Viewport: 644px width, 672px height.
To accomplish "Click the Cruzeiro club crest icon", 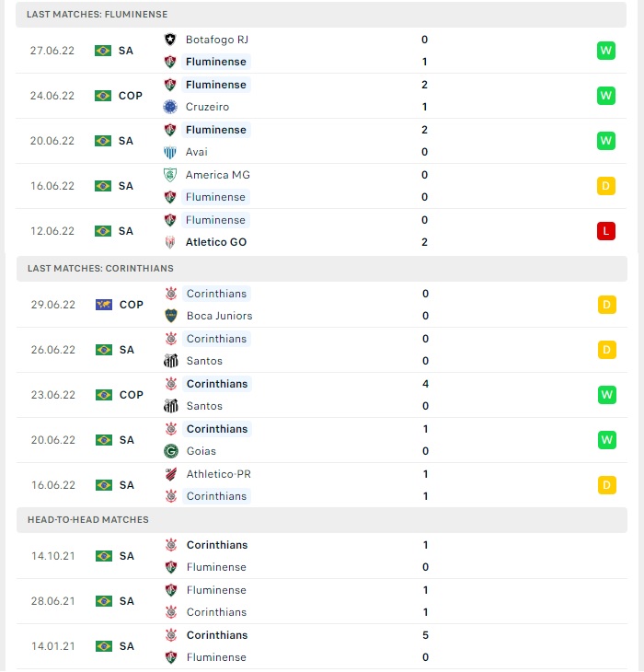I will (170, 107).
